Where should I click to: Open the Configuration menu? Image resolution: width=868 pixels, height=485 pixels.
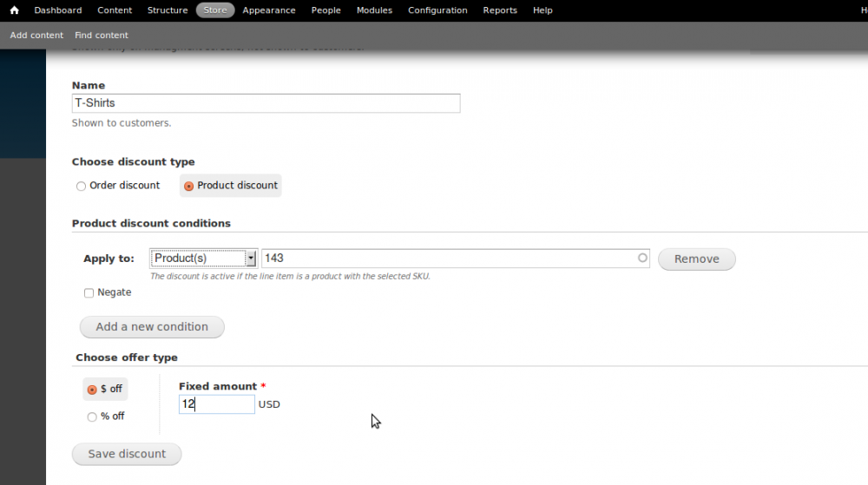(x=437, y=10)
